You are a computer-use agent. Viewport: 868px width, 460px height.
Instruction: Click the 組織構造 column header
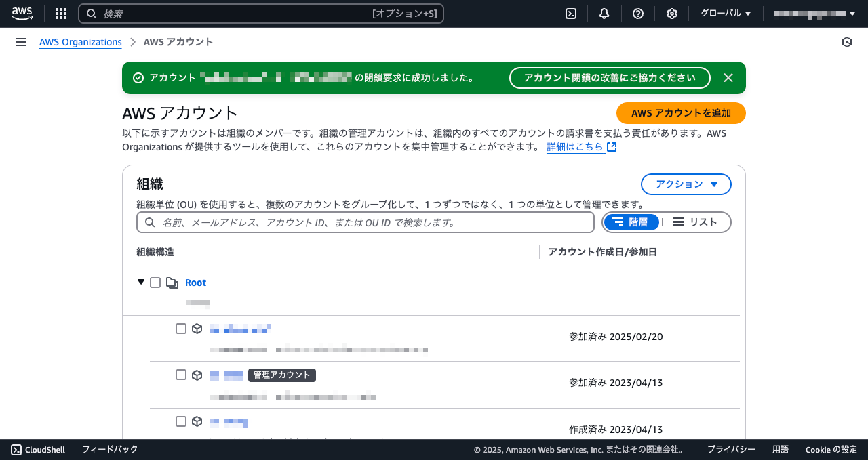(155, 252)
